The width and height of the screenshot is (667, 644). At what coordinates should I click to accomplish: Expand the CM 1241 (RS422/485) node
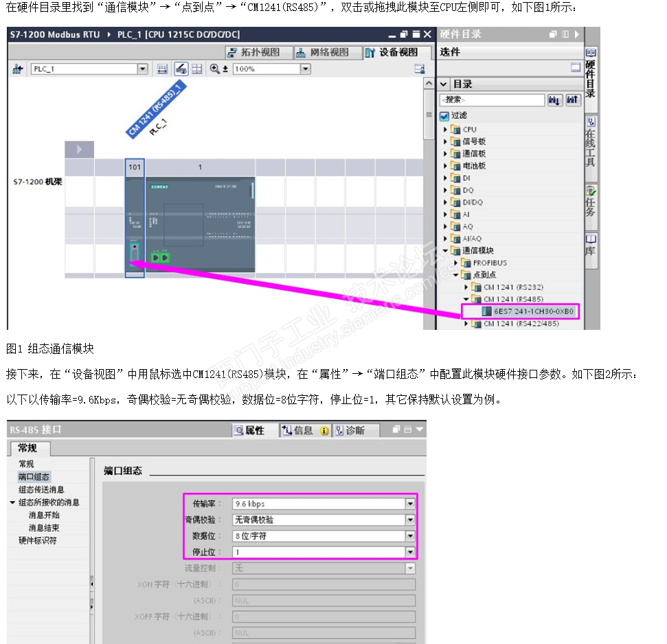coord(466,324)
